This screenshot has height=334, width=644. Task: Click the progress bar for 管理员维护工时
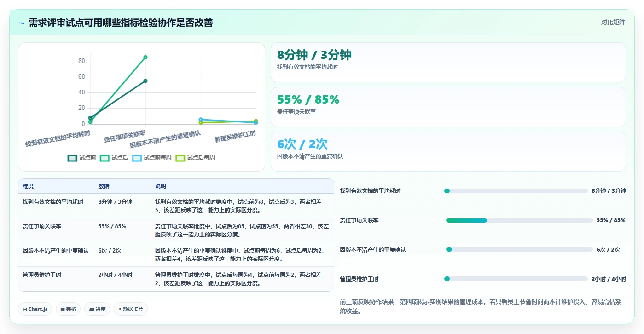tap(516, 279)
